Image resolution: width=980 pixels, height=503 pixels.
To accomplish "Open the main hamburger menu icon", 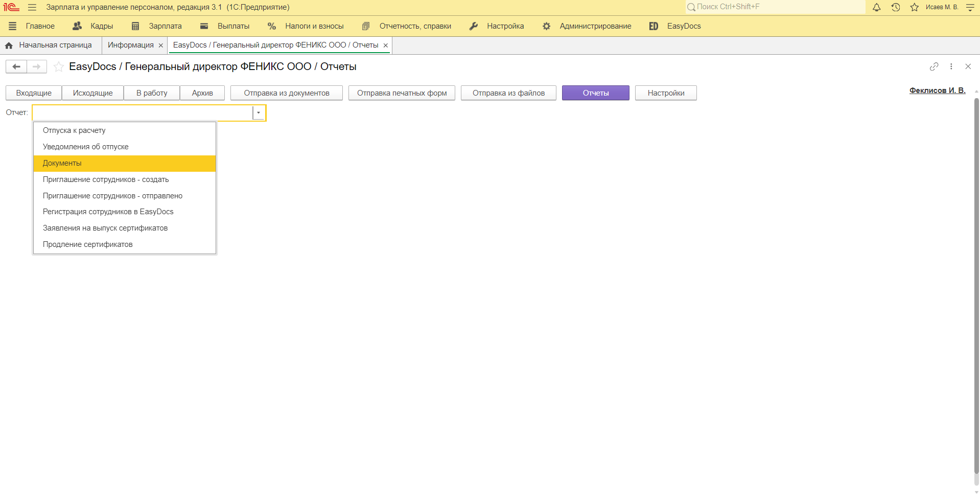I will pyautogui.click(x=32, y=7).
